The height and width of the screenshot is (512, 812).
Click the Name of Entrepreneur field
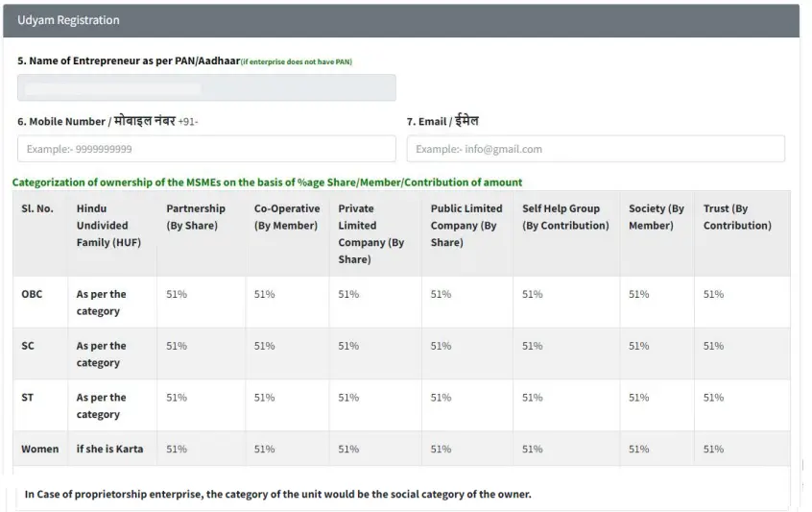point(206,87)
